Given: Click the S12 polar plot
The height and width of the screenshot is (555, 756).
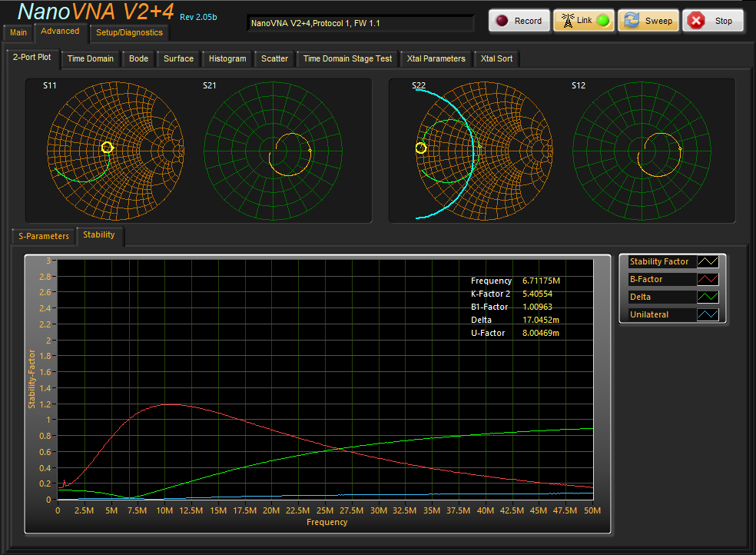Looking at the screenshot, I should pyautogui.click(x=642, y=151).
